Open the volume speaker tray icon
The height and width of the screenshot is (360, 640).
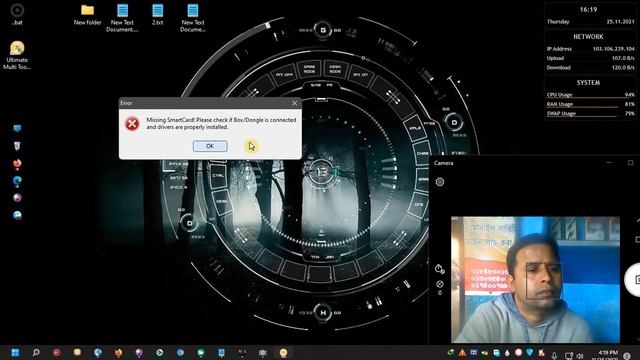pyautogui.click(x=580, y=356)
